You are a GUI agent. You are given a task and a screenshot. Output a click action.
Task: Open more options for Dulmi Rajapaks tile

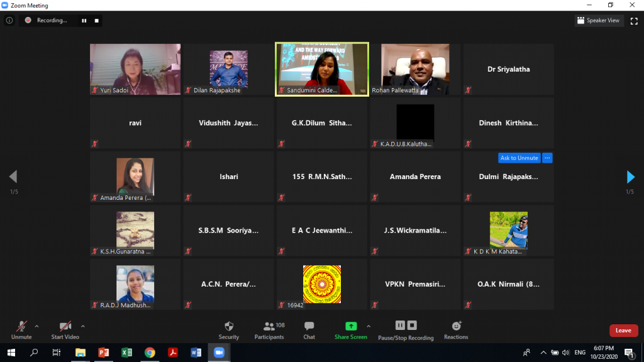[x=547, y=158]
